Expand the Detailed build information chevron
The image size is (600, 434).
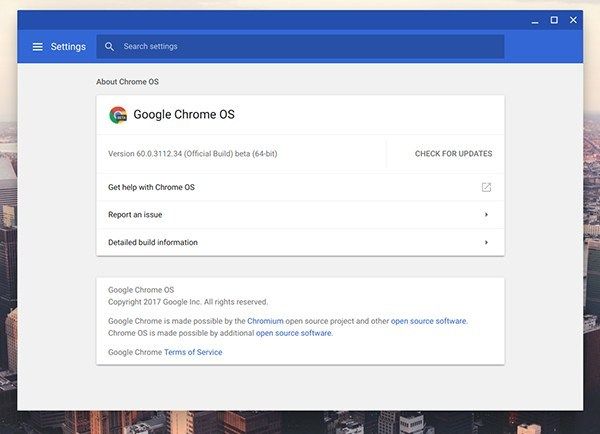486,242
